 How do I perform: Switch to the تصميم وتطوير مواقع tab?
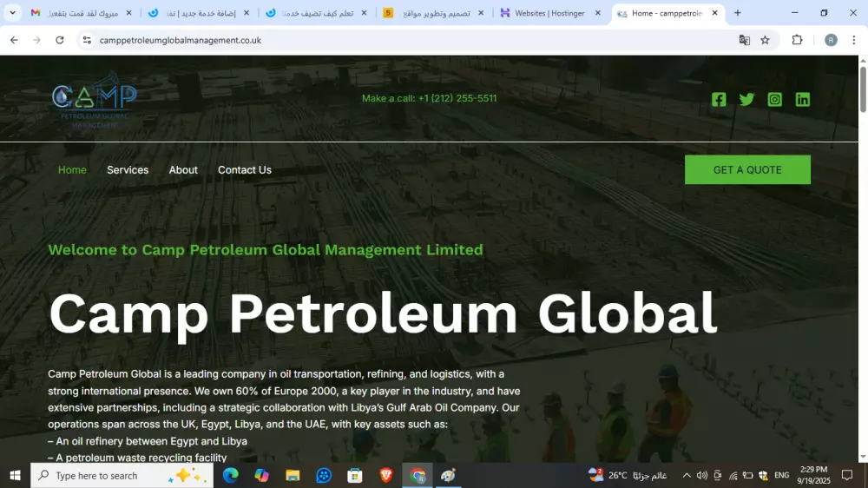[433, 13]
